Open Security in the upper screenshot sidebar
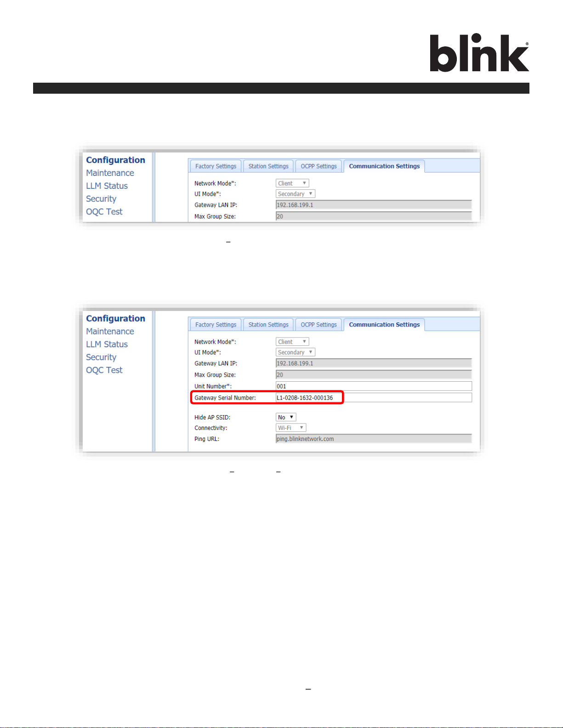This screenshot has height=728, width=563. (101, 198)
